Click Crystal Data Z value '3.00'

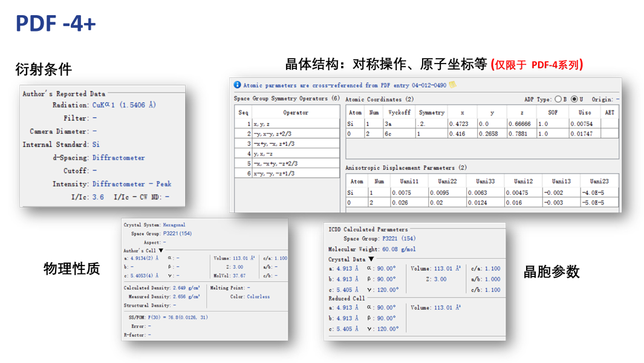click(440, 279)
